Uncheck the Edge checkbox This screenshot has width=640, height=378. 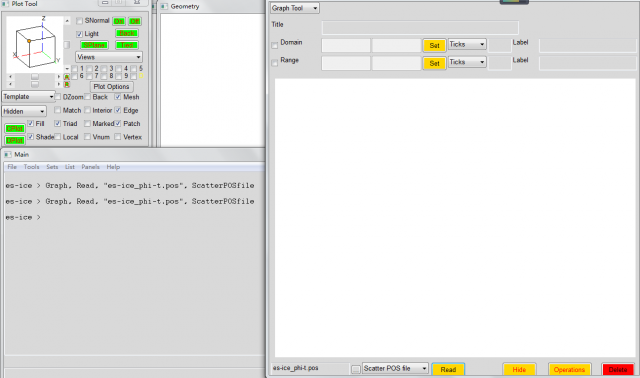point(118,110)
